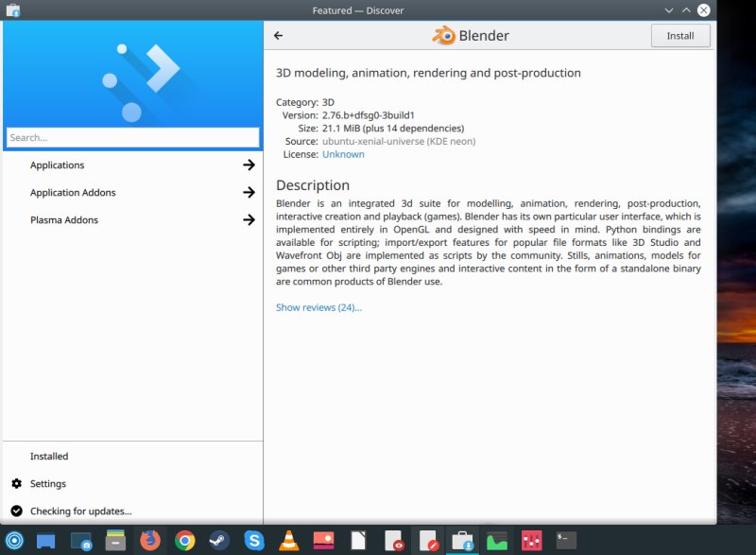This screenshot has height=555, width=756.
Task: Switch to Discover in the taskbar
Action: (x=462, y=541)
